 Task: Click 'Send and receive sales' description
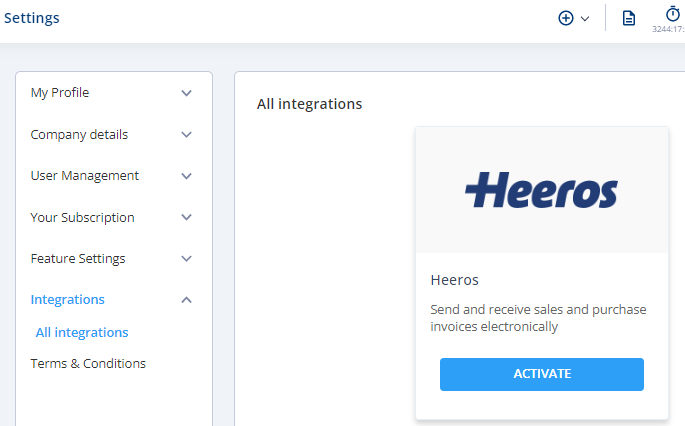pyautogui.click(x=538, y=318)
